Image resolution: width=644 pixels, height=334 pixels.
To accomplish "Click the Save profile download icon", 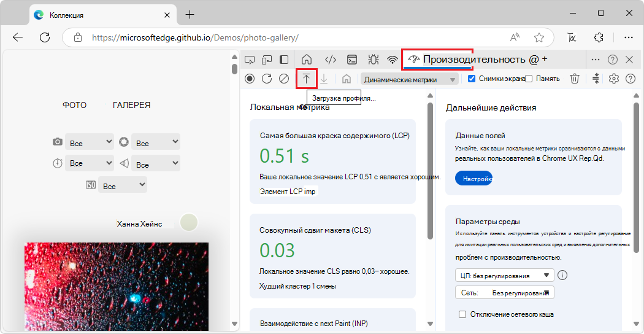I will pos(324,79).
